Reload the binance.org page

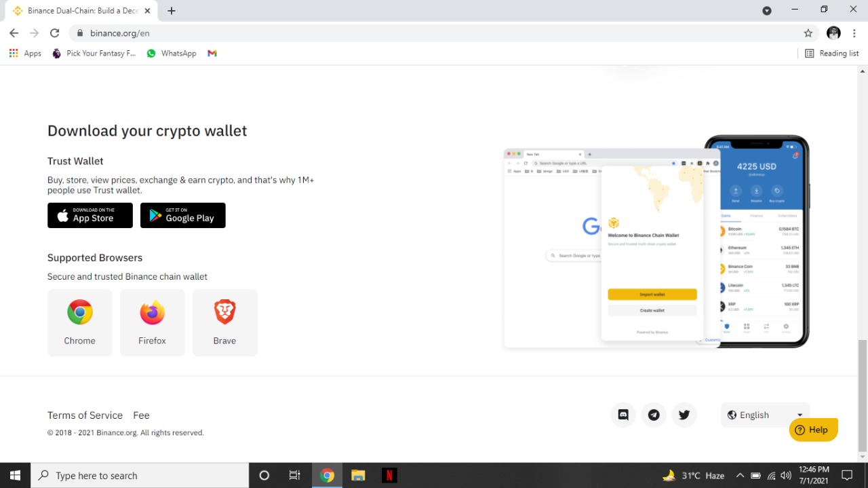[x=55, y=33]
